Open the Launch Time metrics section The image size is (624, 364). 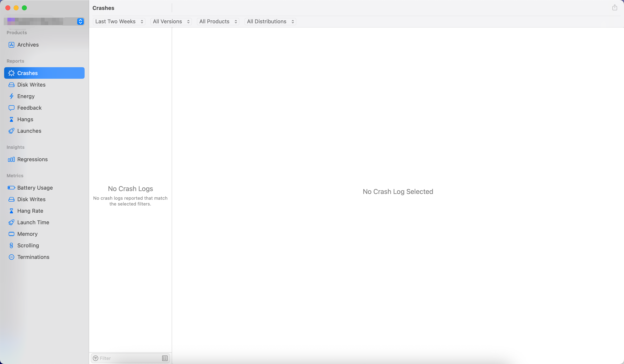[33, 222]
